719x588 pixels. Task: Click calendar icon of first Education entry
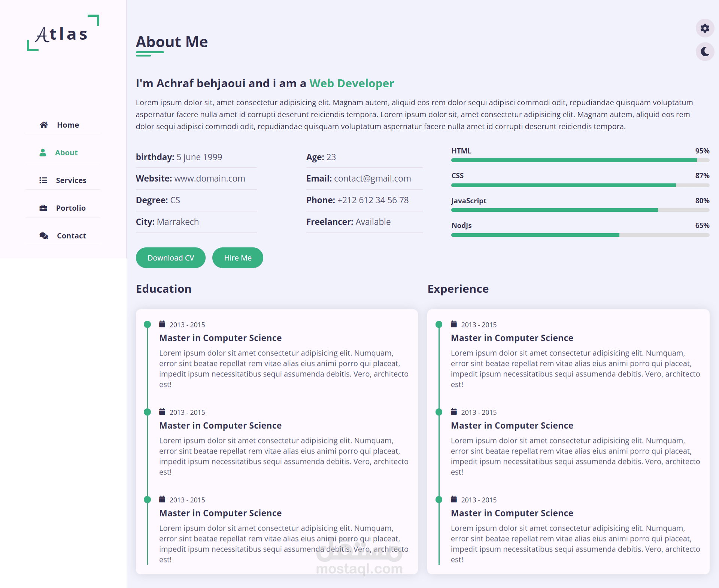tap(162, 324)
